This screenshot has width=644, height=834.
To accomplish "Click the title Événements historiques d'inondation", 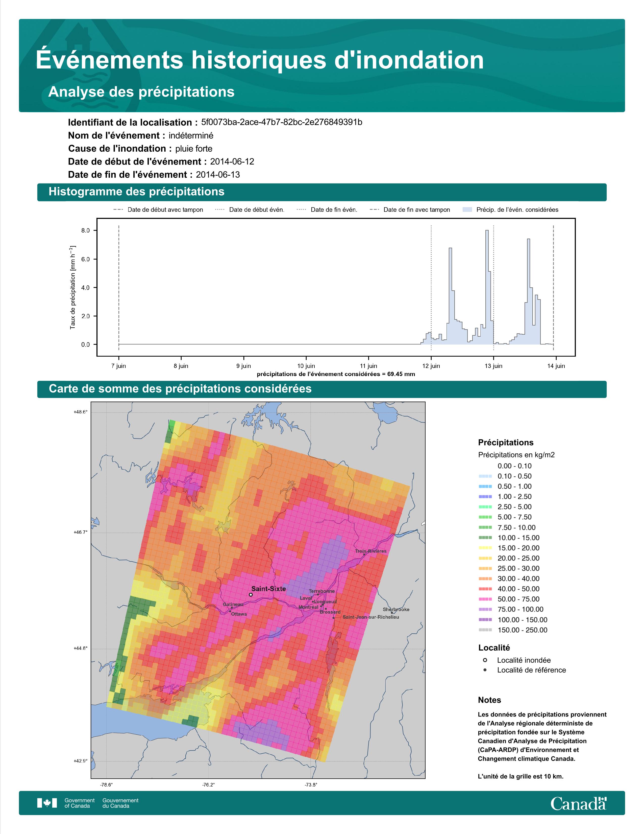I will pos(260,60).
